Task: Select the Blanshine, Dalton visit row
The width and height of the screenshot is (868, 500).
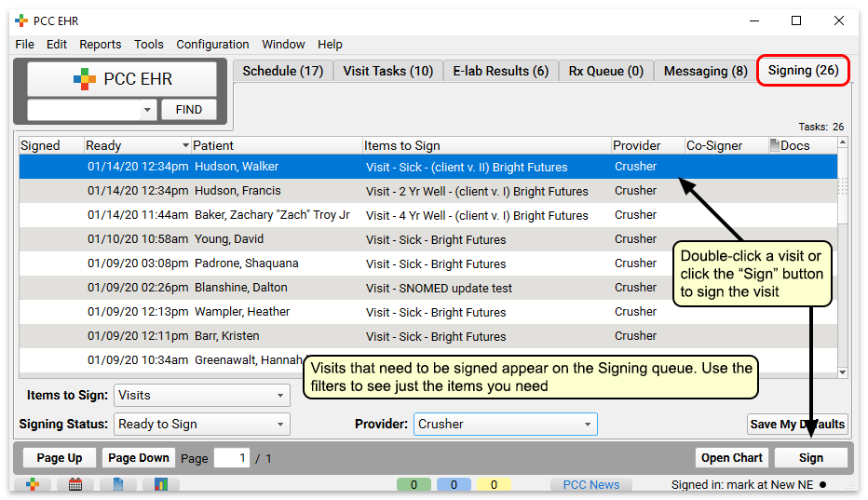Action: point(427,288)
